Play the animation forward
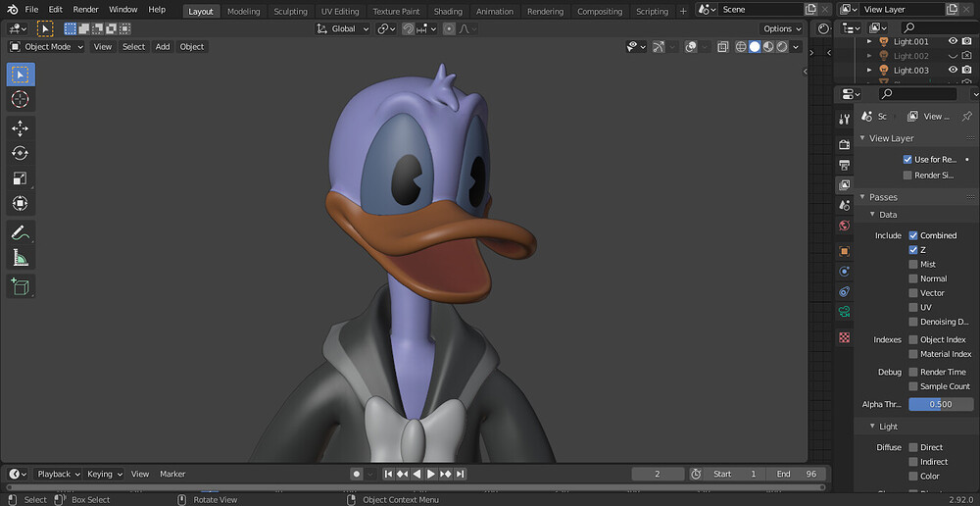980x506 pixels. click(x=431, y=474)
